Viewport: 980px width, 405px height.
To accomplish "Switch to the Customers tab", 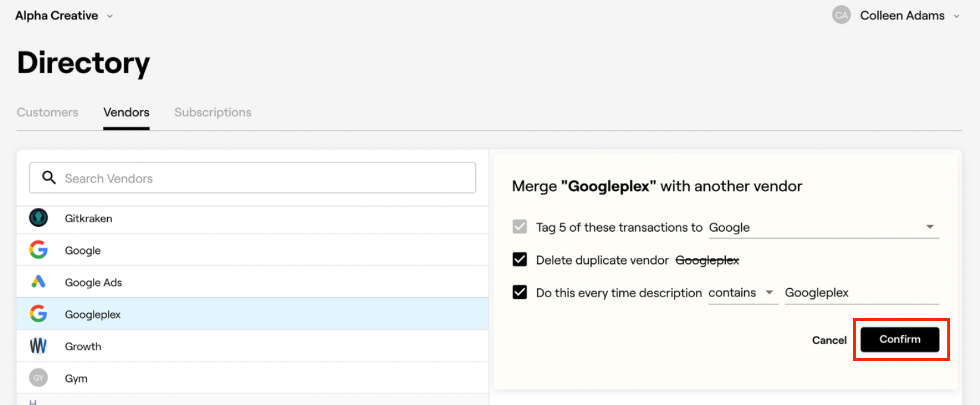I will click(48, 112).
